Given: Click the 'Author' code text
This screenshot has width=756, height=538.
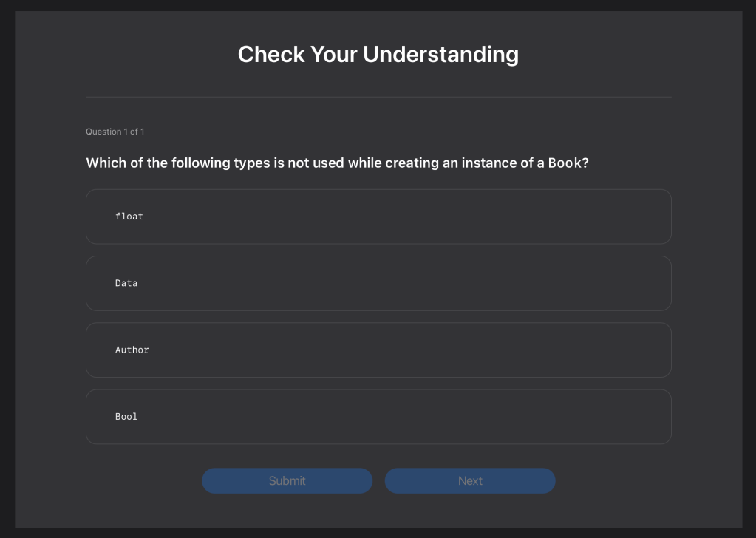Looking at the screenshot, I should pyautogui.click(x=132, y=350).
